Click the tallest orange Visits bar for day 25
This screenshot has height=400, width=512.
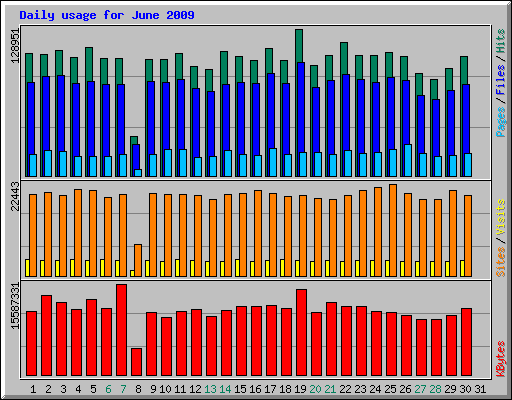pyautogui.click(x=393, y=230)
